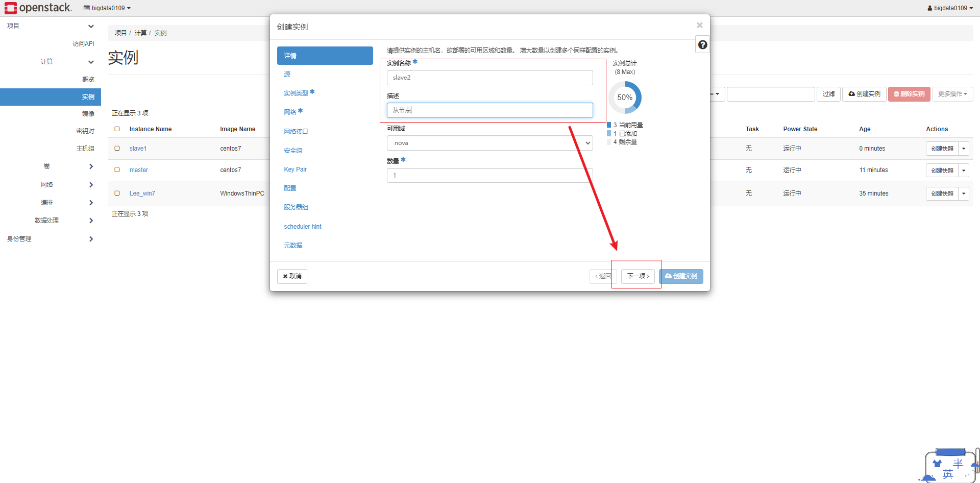The image size is (980, 483).
Task: Click the red 删除实例 button
Action: pyautogui.click(x=909, y=94)
